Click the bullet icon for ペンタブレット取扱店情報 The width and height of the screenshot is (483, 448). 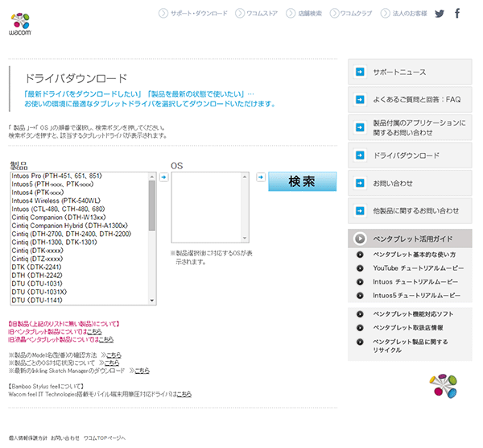(360, 328)
